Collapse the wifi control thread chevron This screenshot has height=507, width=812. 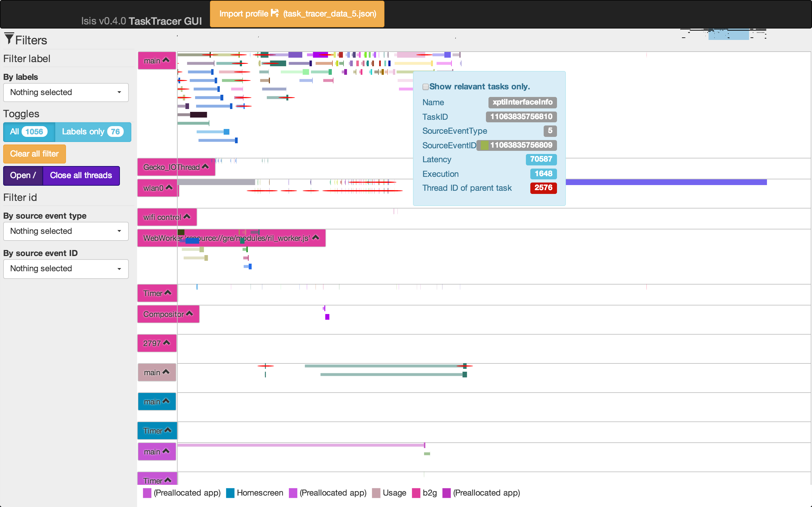pyautogui.click(x=187, y=217)
